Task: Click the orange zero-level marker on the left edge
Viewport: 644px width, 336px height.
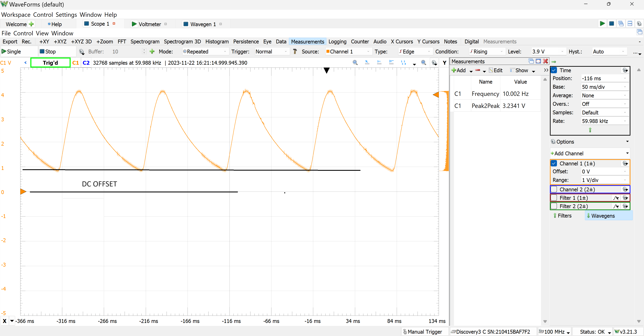Action: coord(23,192)
